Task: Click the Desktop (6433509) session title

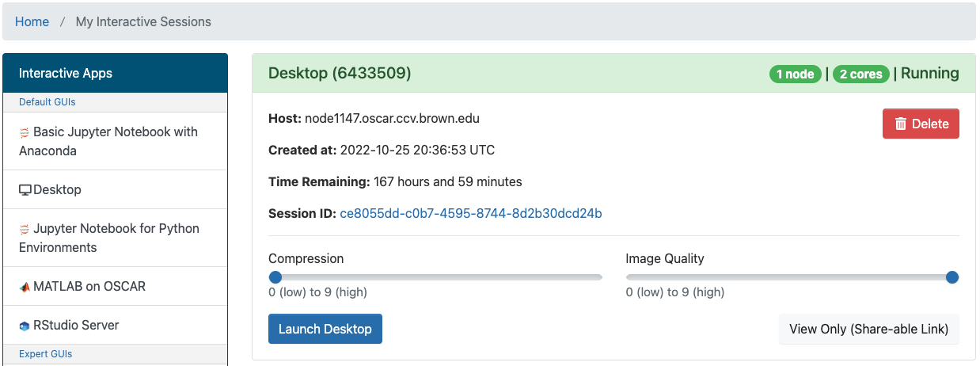Action: (x=340, y=73)
